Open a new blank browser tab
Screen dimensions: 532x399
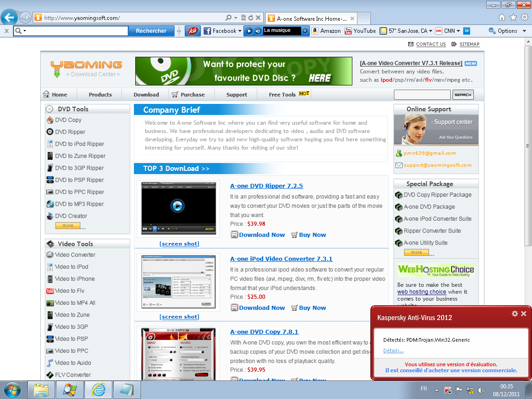coord(364,18)
